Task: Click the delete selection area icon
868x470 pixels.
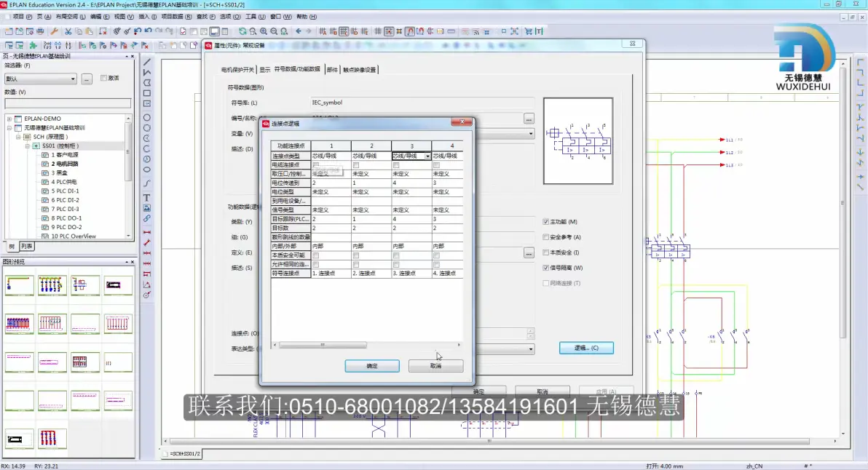Action: click(x=103, y=31)
